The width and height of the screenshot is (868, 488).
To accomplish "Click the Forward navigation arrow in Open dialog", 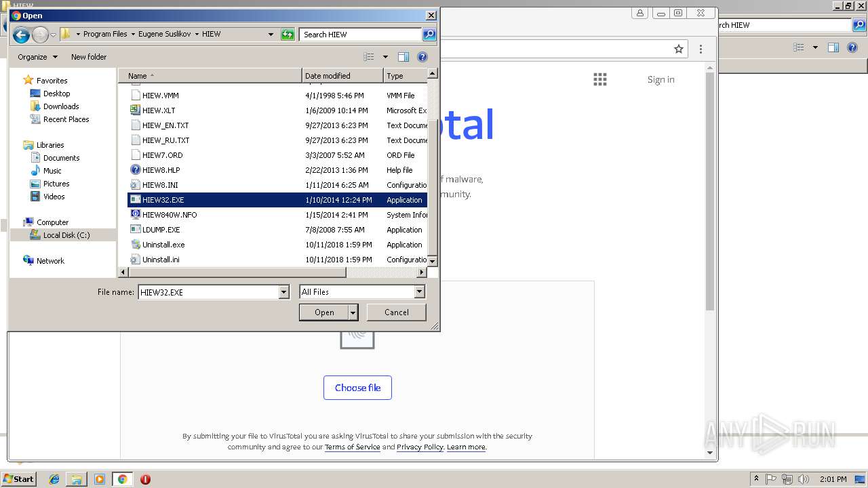I will coord(40,35).
